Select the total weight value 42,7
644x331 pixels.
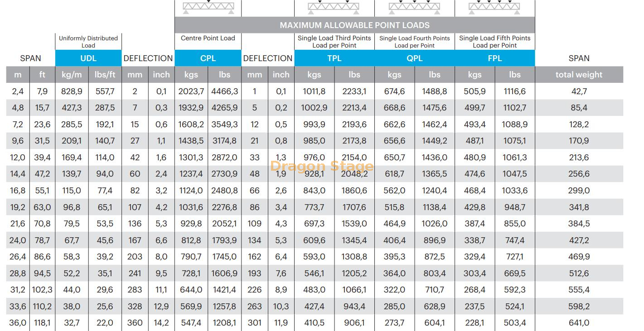pos(579,91)
